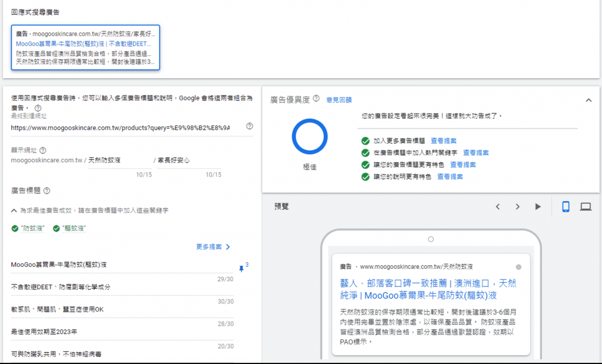This screenshot has height=364, width=602.
Task: Click check icon of 防蚊液 keyword
Action: (x=15, y=229)
